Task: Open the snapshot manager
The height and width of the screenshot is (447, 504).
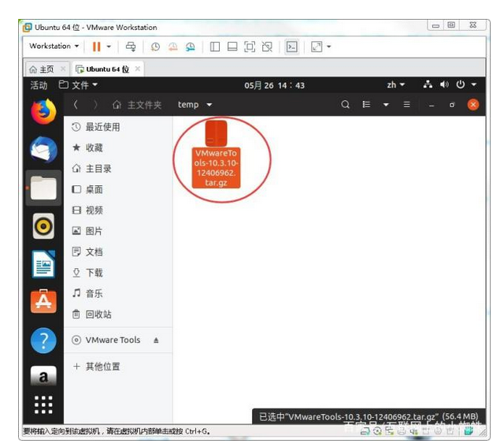Action: pos(191,47)
